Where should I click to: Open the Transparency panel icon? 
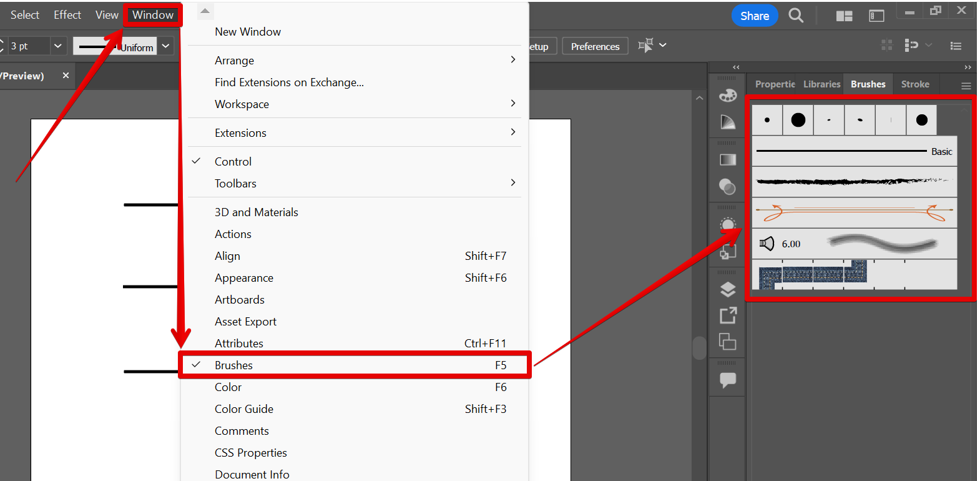pos(728,186)
